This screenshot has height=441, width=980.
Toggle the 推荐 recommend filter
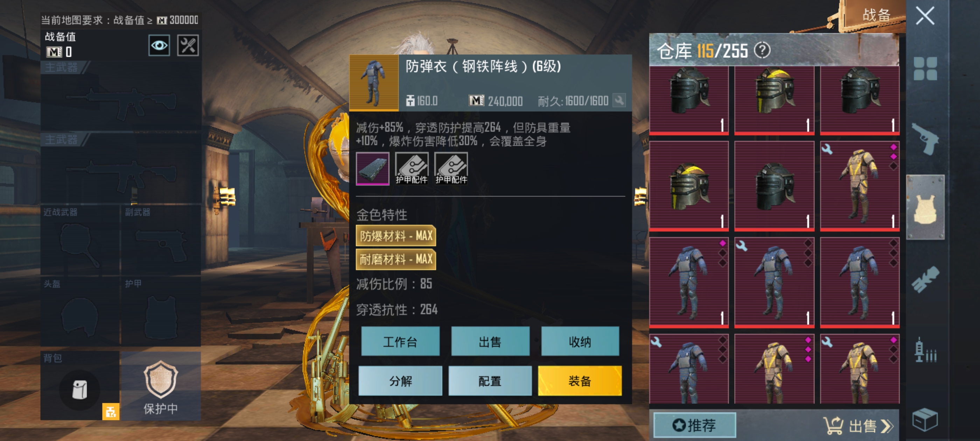(x=695, y=425)
